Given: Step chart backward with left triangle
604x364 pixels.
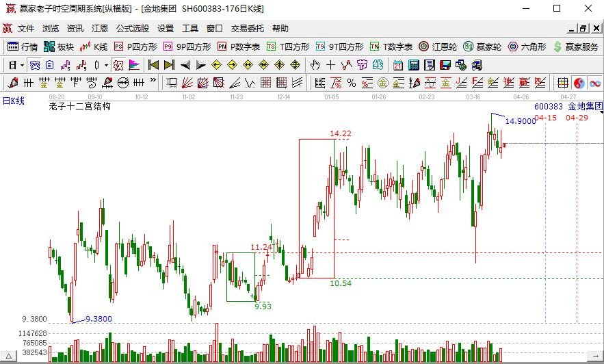Looking at the screenshot, I should pos(185,65).
